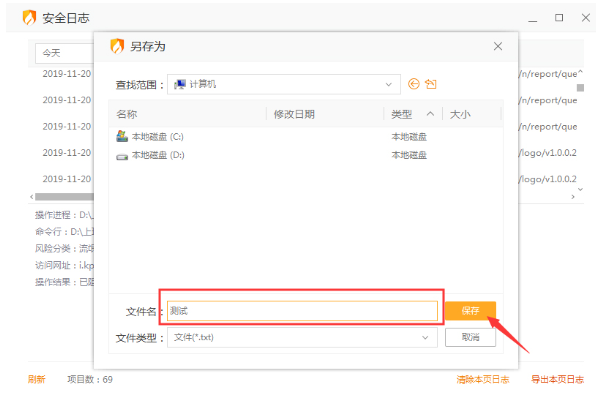Close the 另存为 dialog
Viewport: 596px width, 398px height.
pos(498,46)
